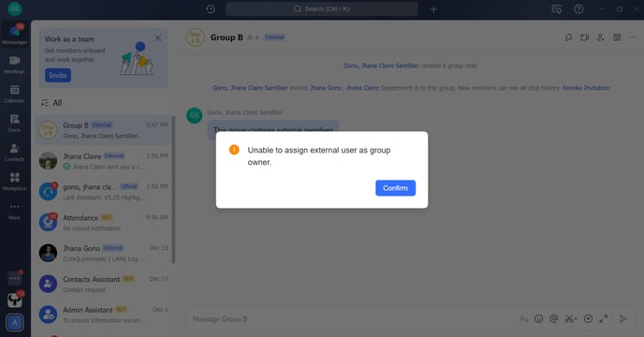Add a member to Group B
The height and width of the screenshot is (337, 644).
(x=600, y=37)
